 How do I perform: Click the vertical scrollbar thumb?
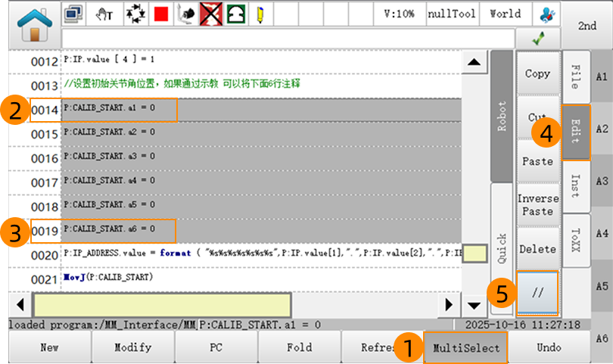click(x=475, y=254)
